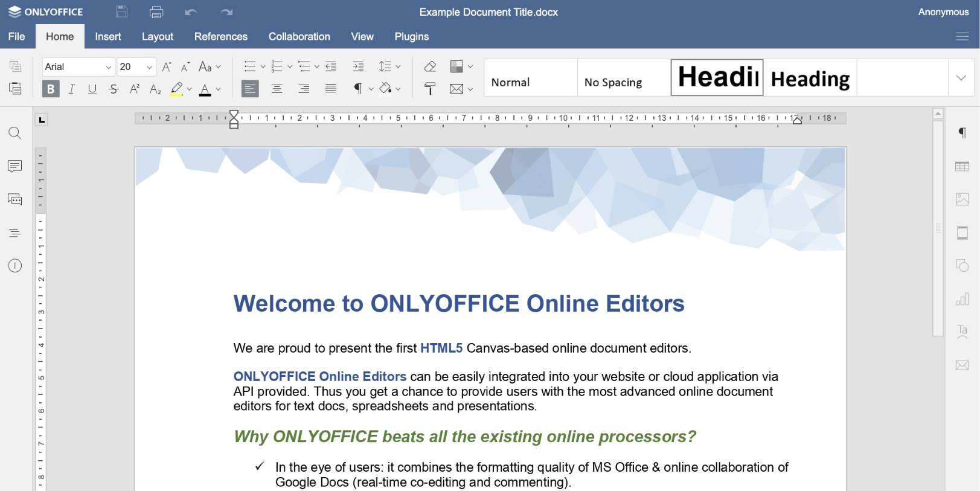Open the File menu
Viewport: 980px width, 491px height.
point(17,36)
